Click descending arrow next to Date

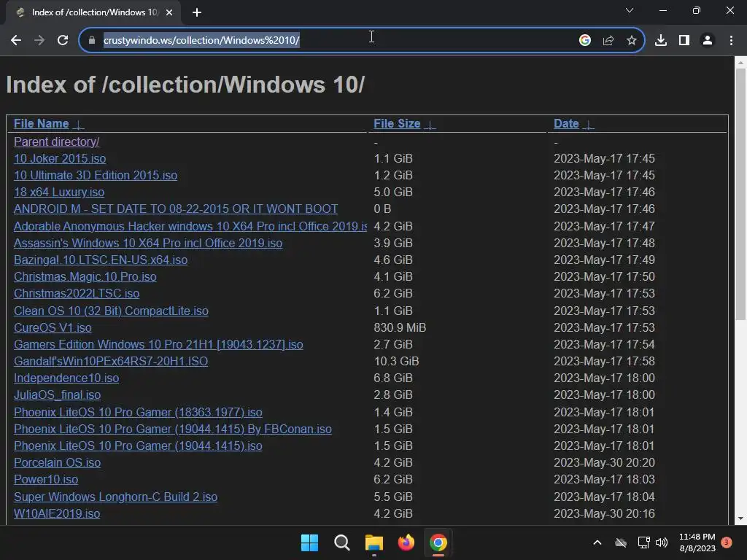pos(589,125)
